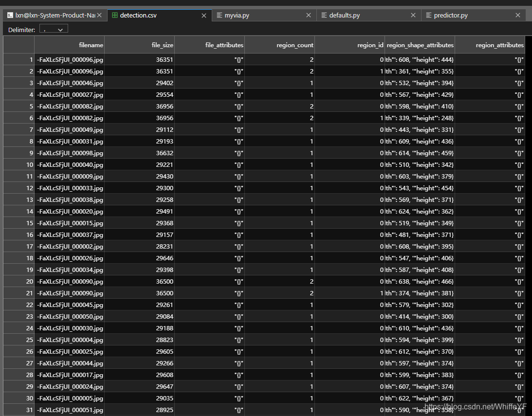Click the region_attributes column header
The image size is (532, 416).
(x=490, y=45)
